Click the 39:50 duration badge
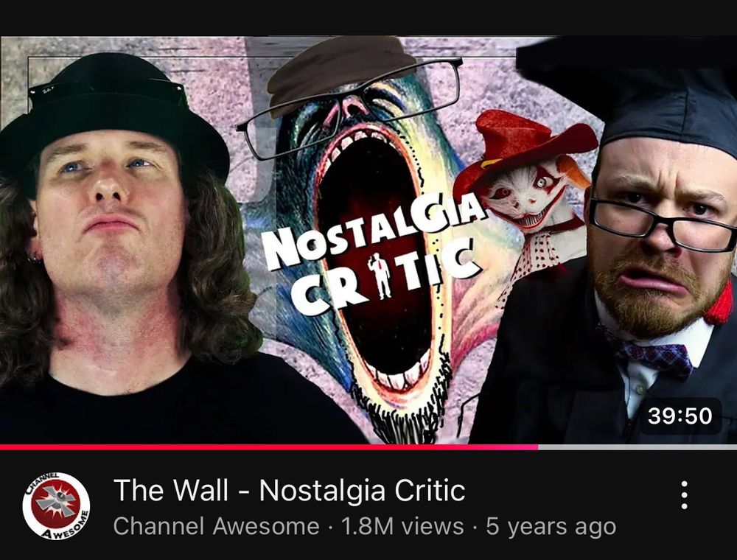 [680, 416]
